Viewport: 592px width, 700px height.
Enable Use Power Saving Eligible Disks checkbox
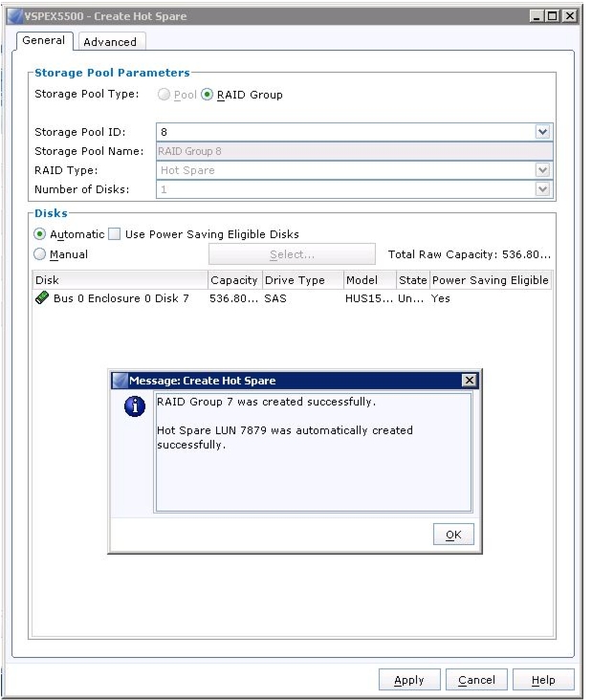pos(115,234)
